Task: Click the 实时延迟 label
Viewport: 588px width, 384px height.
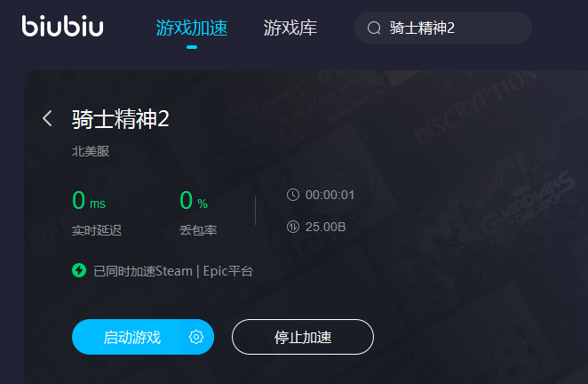Action: coord(97,230)
